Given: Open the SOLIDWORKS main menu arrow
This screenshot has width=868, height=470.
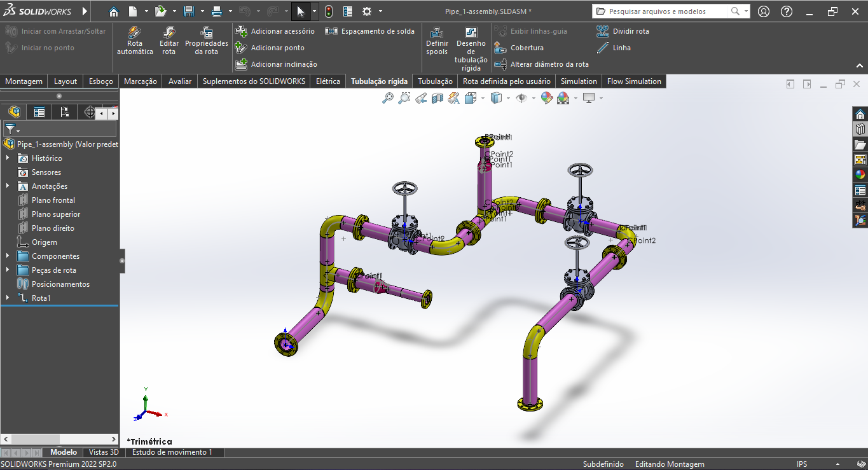Looking at the screenshot, I should coord(85,11).
